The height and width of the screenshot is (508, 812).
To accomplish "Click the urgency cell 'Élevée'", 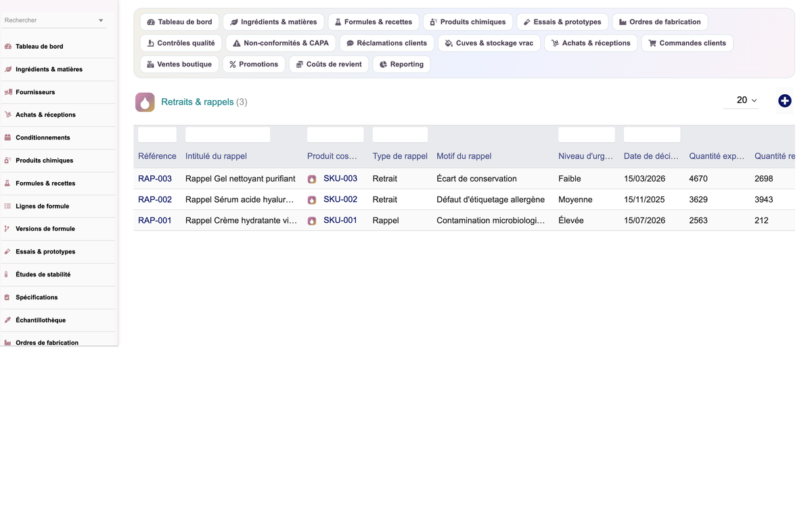I will point(571,220).
